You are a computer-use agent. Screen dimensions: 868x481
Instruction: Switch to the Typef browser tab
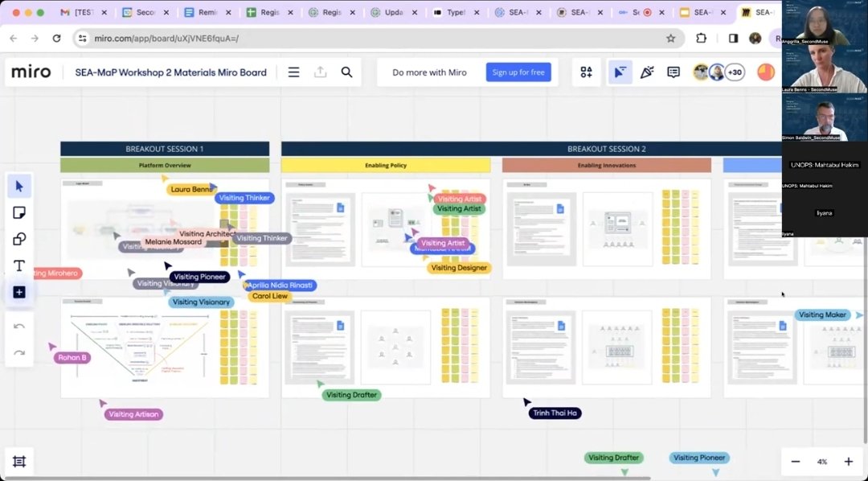455,12
